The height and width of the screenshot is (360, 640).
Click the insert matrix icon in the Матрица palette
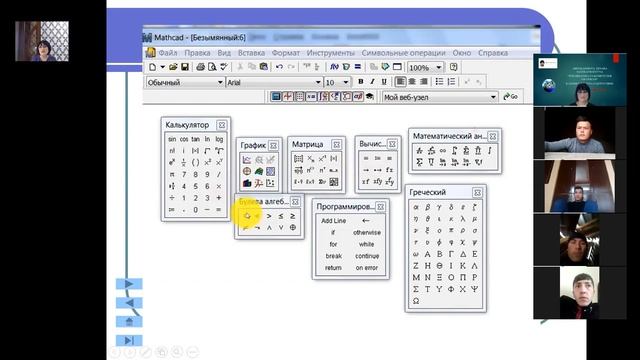298,158
